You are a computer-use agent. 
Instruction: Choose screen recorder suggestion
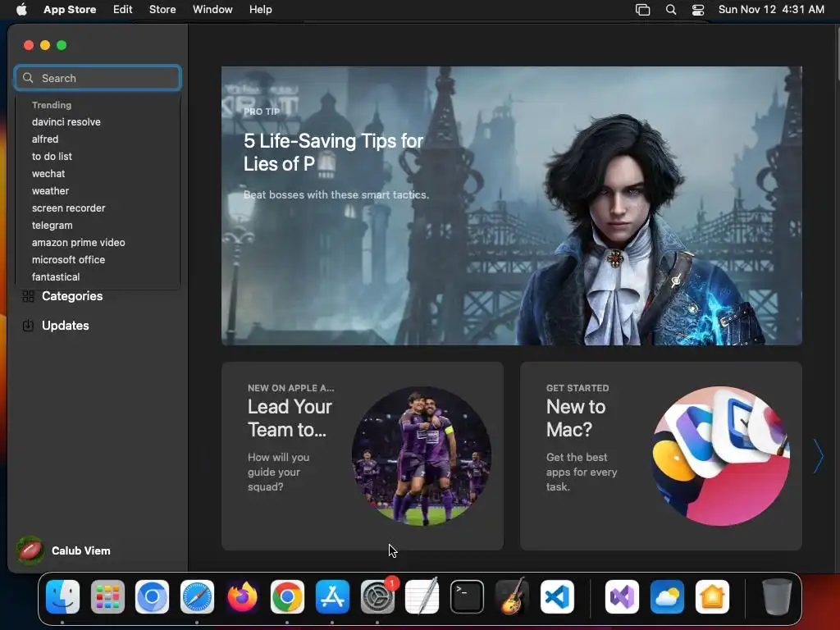pyautogui.click(x=69, y=208)
